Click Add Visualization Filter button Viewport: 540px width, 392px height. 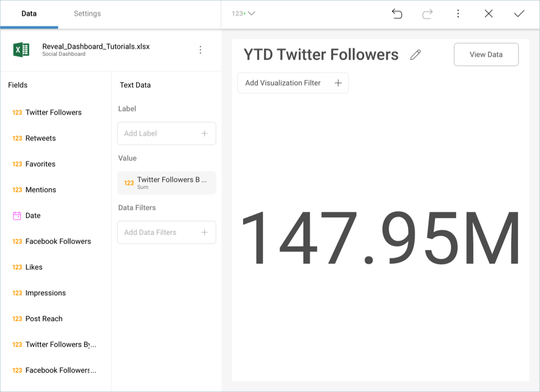tap(293, 83)
